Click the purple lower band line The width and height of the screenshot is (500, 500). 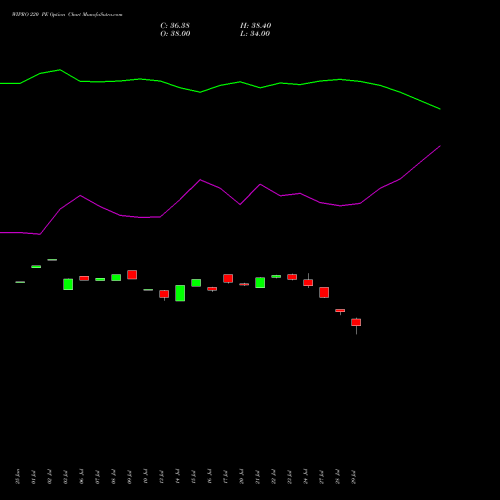[x=220, y=189]
